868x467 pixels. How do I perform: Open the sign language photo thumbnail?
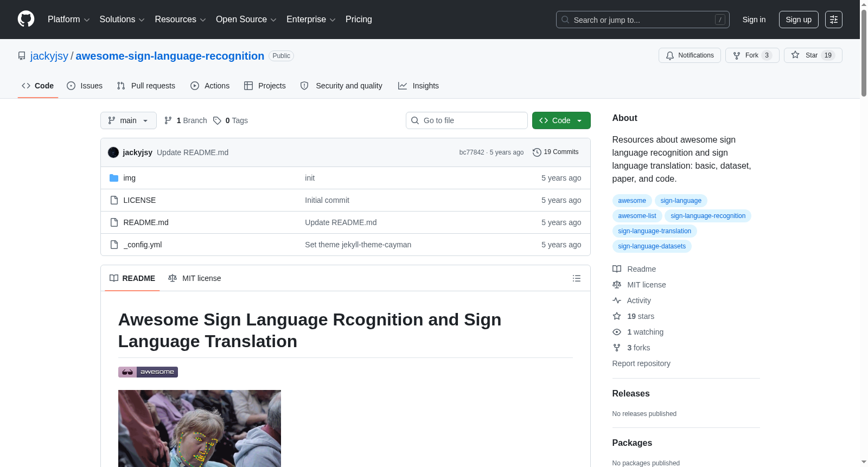click(x=200, y=428)
